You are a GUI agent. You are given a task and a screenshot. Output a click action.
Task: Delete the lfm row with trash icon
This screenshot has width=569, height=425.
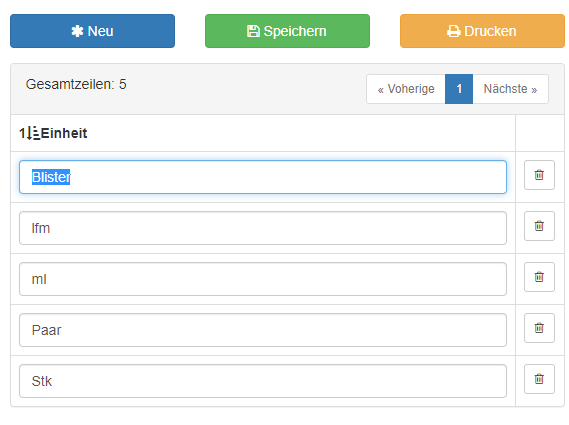coord(539,226)
